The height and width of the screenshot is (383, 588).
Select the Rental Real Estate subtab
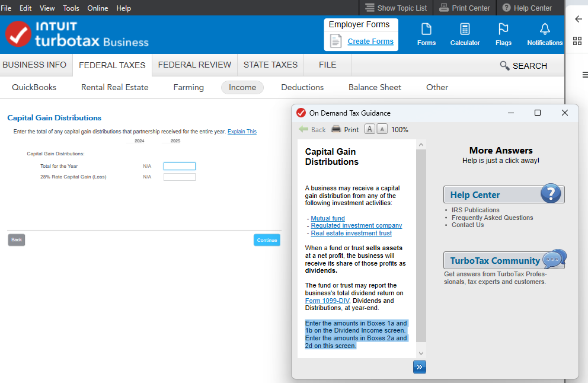pyautogui.click(x=115, y=87)
